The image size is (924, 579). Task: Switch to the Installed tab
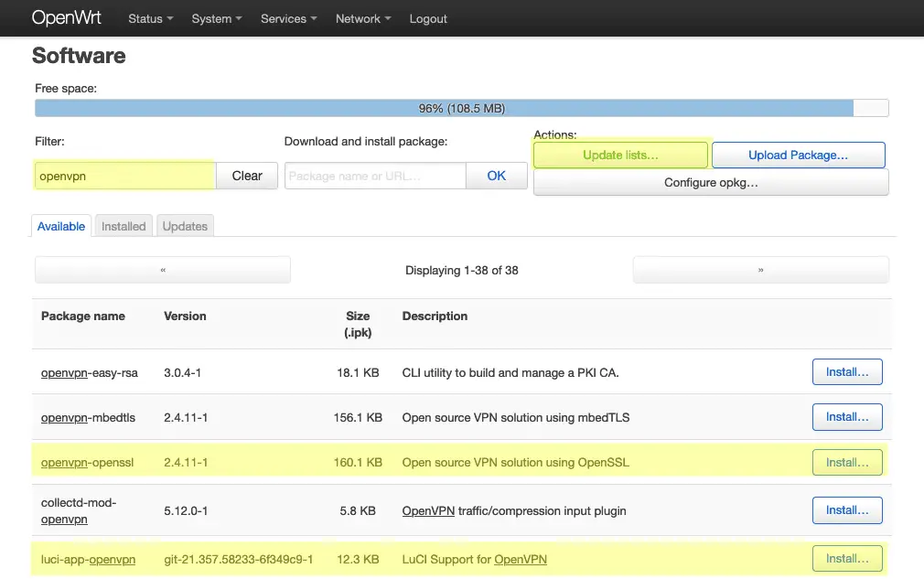pyautogui.click(x=124, y=226)
